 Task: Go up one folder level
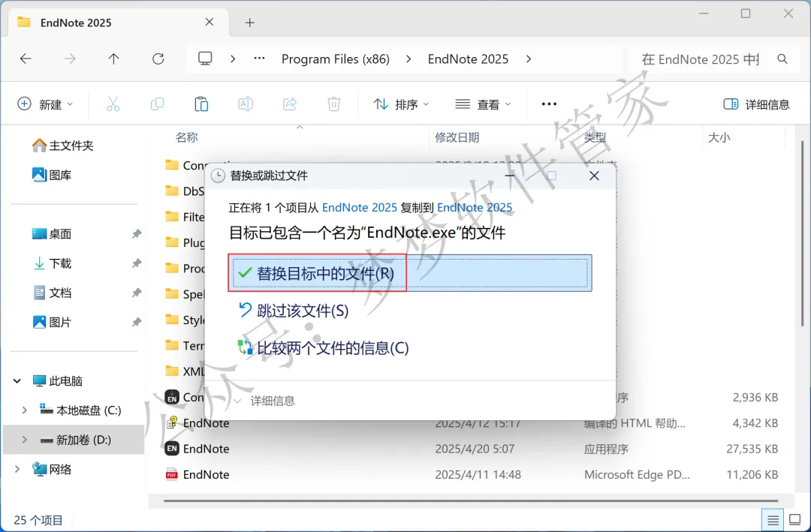(114, 59)
